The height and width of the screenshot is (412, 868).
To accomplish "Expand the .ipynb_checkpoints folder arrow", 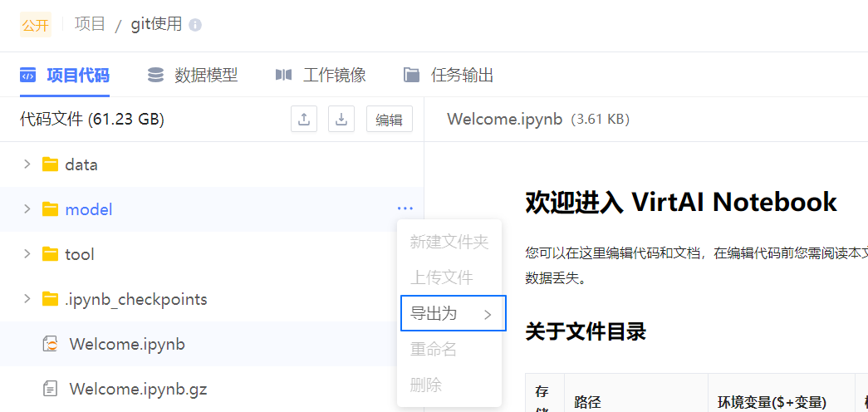I will (x=27, y=299).
